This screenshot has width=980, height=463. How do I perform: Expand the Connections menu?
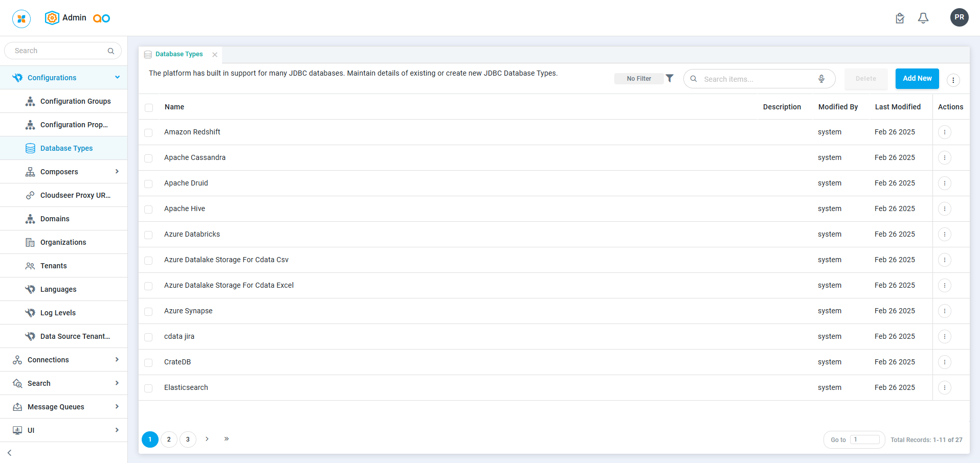[x=117, y=360]
